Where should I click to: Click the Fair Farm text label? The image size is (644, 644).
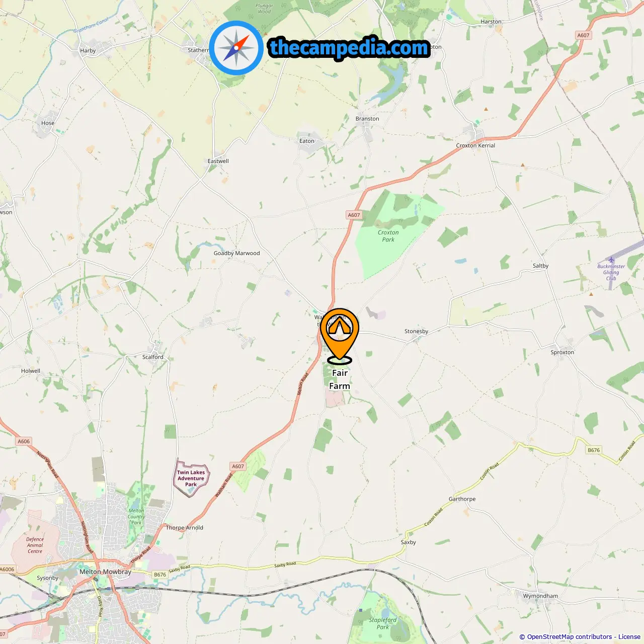click(340, 379)
